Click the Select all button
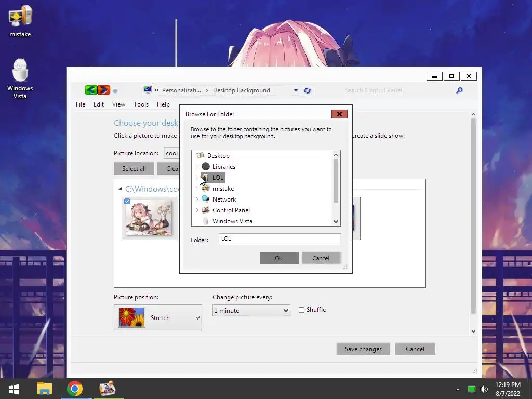The width and height of the screenshot is (532, 399). tap(134, 169)
